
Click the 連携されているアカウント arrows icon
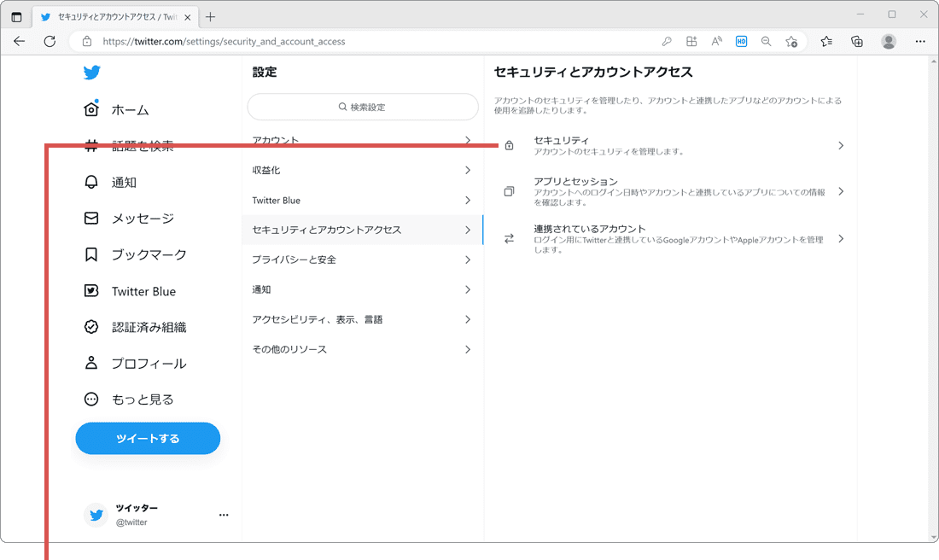pos(508,239)
